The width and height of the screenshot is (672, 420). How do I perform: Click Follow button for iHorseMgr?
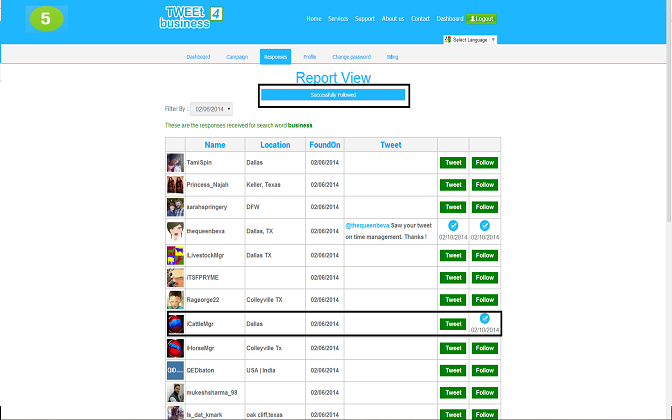tap(485, 348)
